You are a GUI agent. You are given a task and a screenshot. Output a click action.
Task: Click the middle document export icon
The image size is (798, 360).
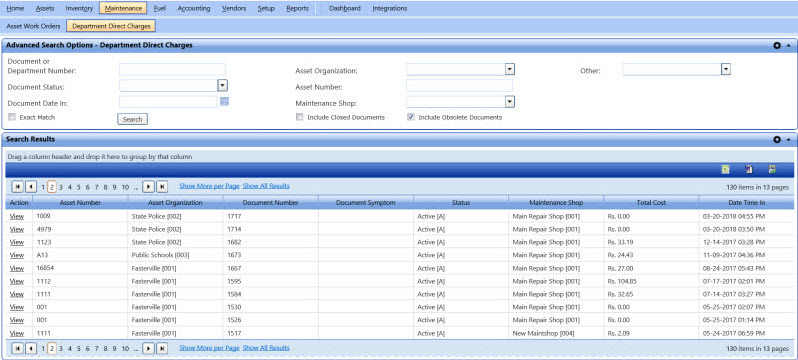click(749, 170)
